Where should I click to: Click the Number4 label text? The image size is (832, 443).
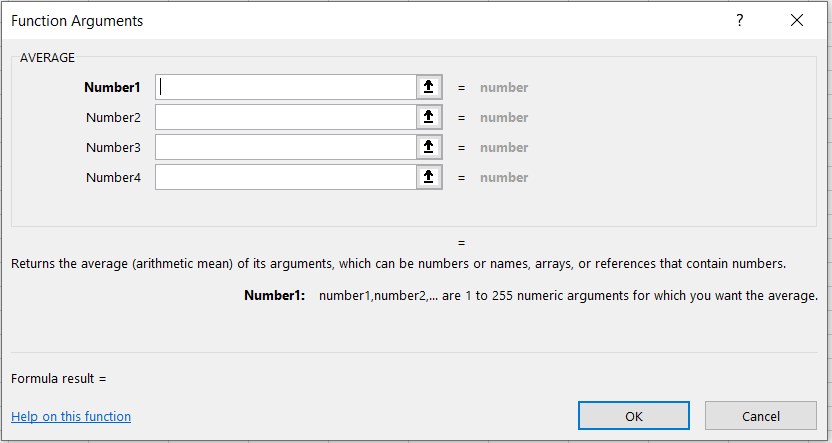(x=113, y=177)
